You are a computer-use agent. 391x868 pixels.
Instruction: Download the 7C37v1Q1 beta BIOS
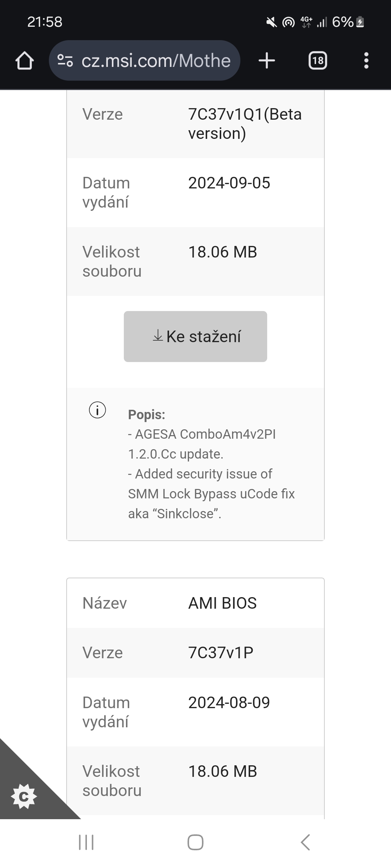coord(195,336)
